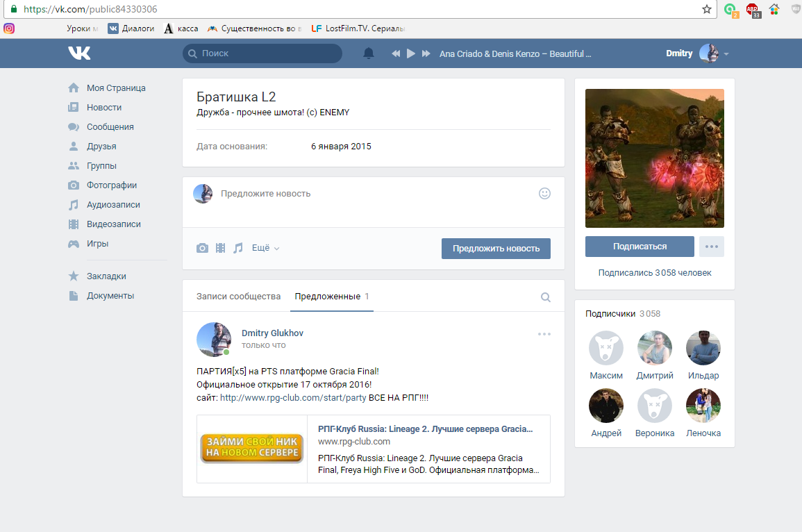This screenshot has height=532, width=802.
Task: Attach a video with film icon
Action: [x=220, y=248]
